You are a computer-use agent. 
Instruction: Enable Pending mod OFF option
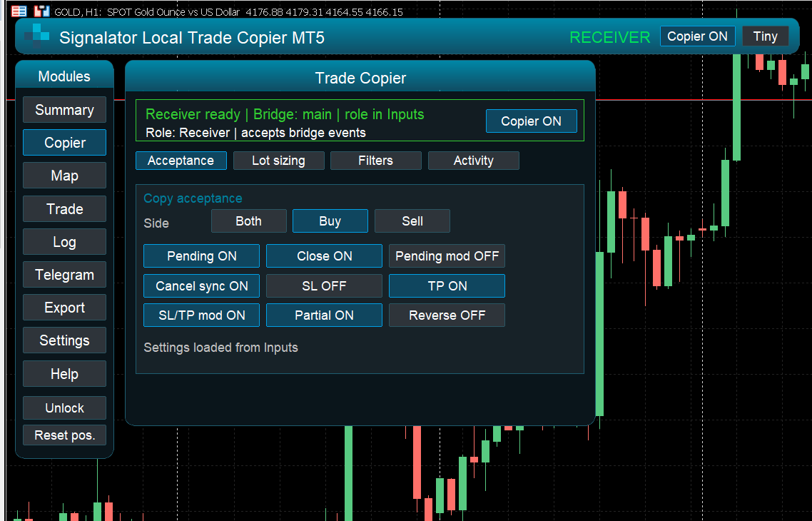[447, 256]
